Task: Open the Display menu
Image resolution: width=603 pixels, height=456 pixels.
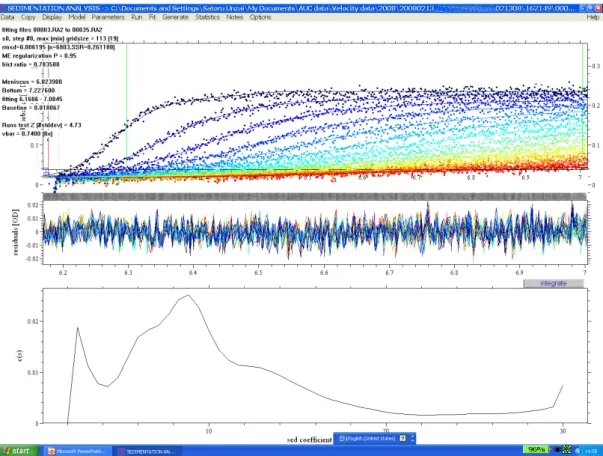Action: pyautogui.click(x=52, y=17)
